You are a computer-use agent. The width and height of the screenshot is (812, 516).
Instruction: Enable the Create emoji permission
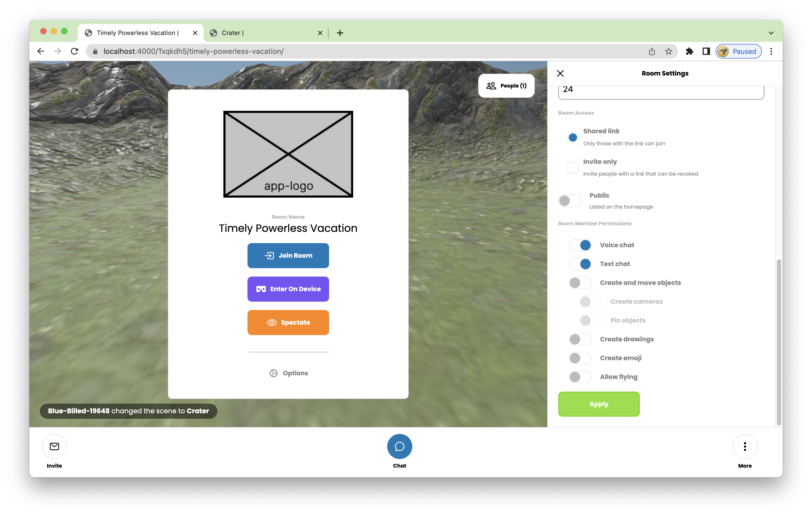point(580,358)
